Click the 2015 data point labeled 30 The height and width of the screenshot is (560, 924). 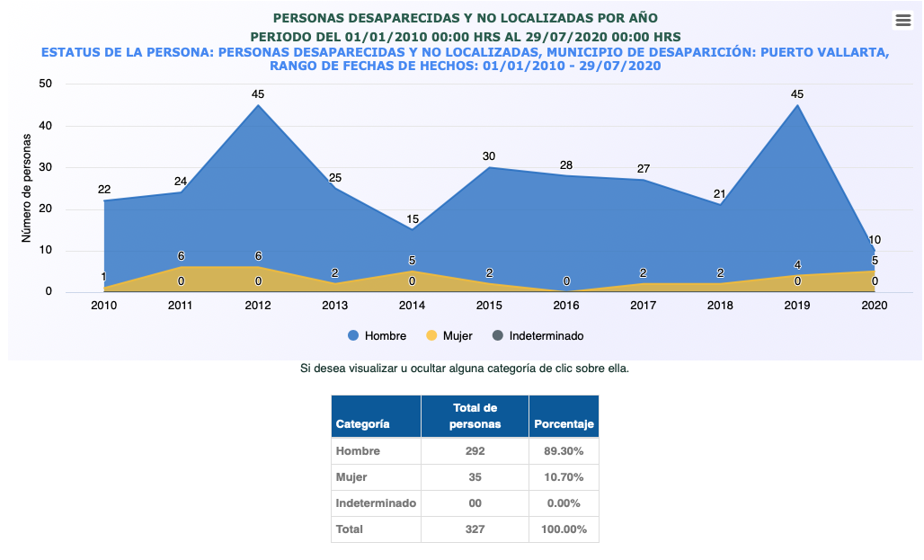[x=489, y=168]
